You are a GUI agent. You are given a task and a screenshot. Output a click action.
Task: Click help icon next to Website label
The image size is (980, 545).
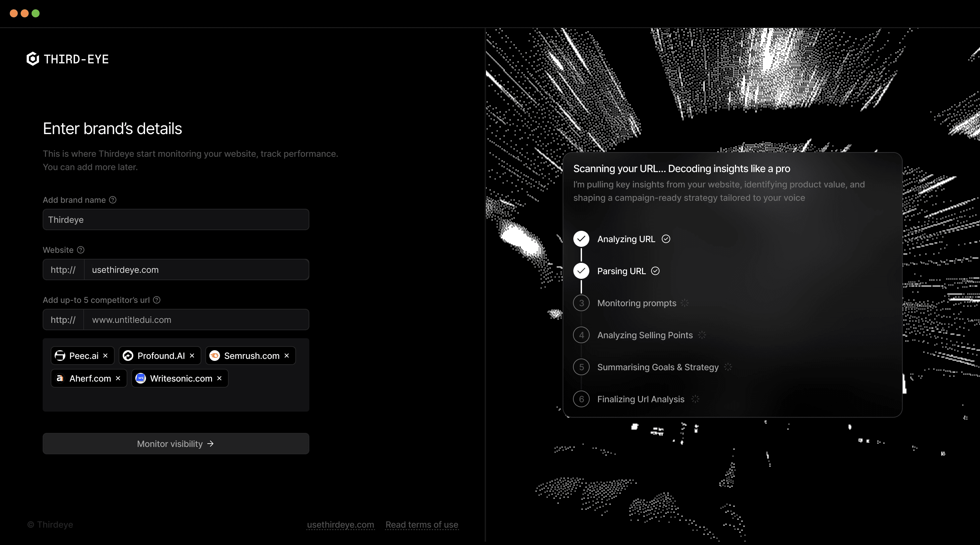(81, 250)
